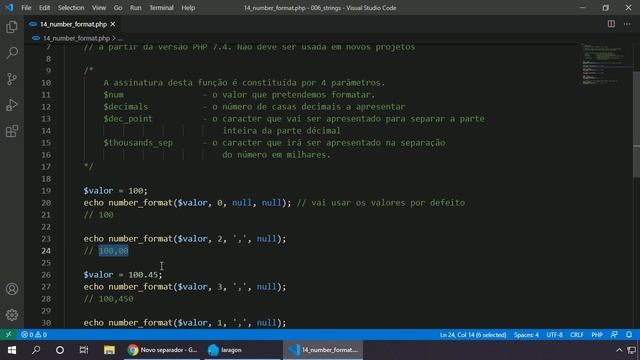This screenshot has height=360, width=640.
Task: Open the Run and Debug view
Action: coord(12,105)
